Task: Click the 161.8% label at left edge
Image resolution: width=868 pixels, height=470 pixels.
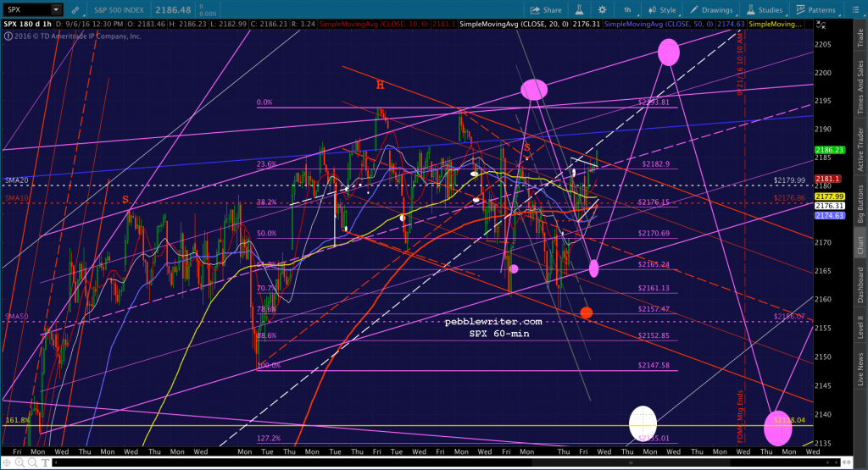Action: (17, 420)
